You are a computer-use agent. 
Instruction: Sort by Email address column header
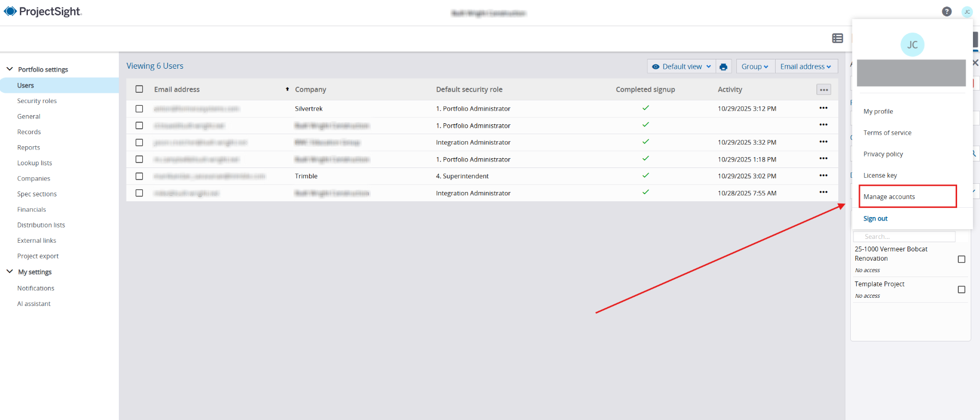coord(177,89)
